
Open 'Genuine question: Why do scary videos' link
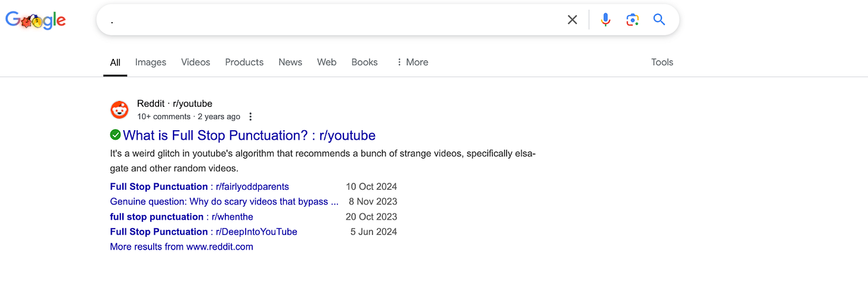[224, 202]
